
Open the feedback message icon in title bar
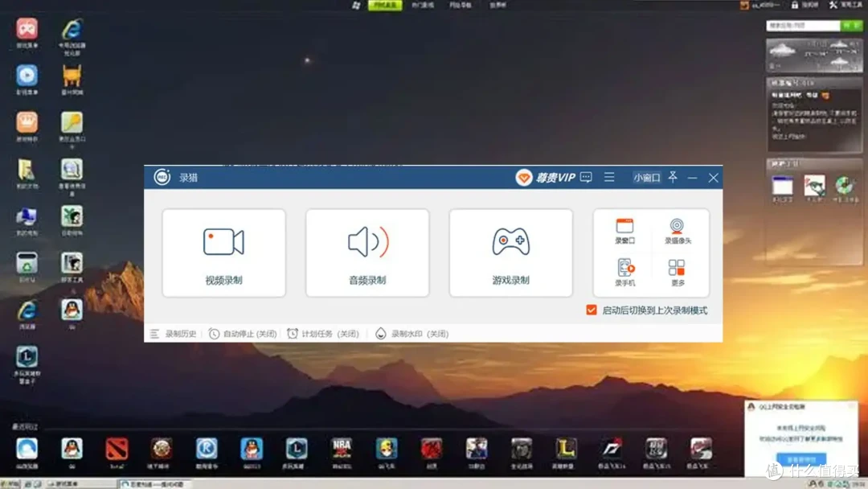pos(586,177)
